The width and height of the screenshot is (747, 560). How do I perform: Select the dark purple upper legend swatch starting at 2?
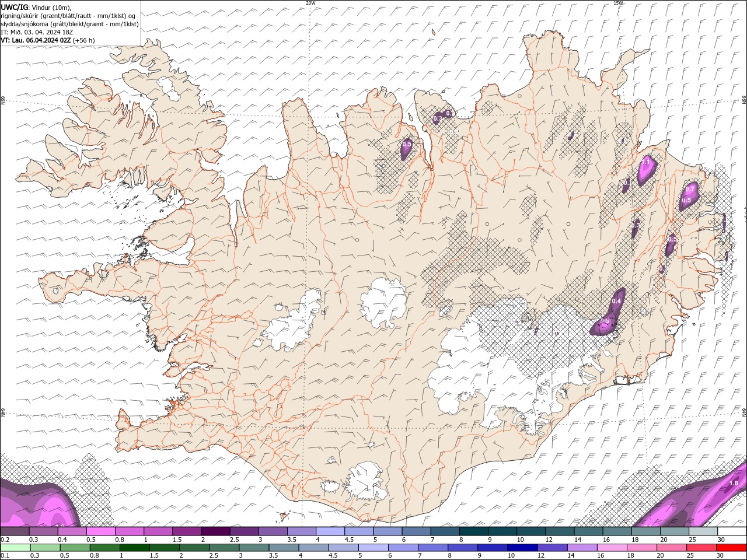coord(215,531)
